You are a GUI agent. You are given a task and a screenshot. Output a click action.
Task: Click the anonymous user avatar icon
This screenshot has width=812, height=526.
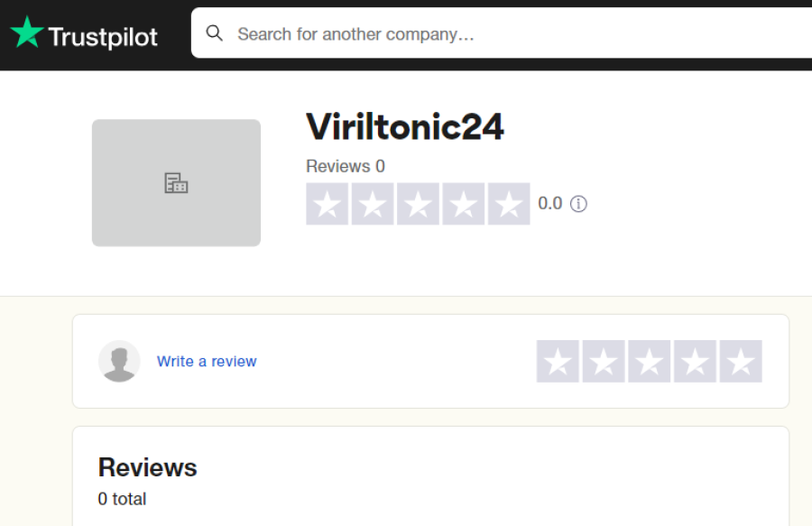[119, 362]
